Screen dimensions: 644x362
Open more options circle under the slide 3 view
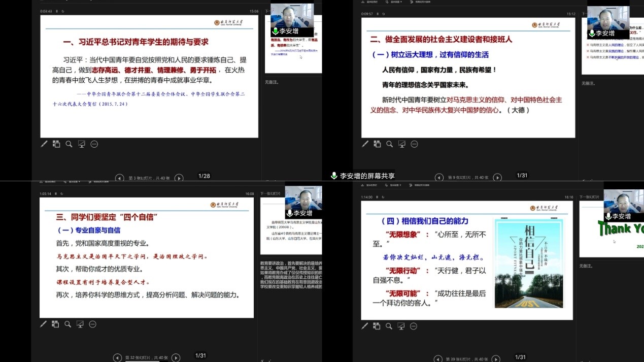point(94,144)
